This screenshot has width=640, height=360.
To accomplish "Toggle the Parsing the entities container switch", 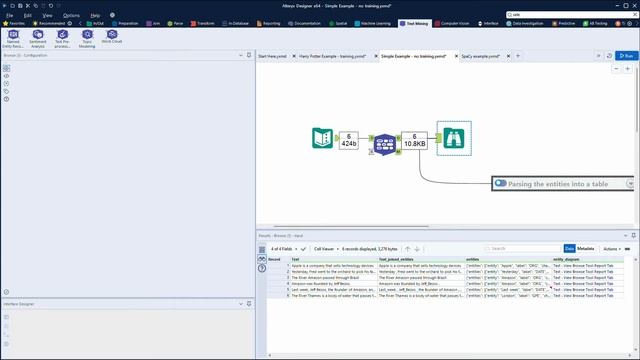I will tap(500, 183).
